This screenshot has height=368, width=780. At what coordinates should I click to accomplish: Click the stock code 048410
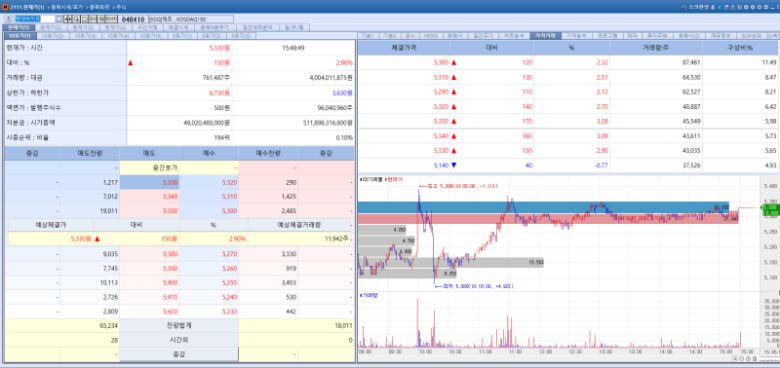tap(132, 19)
